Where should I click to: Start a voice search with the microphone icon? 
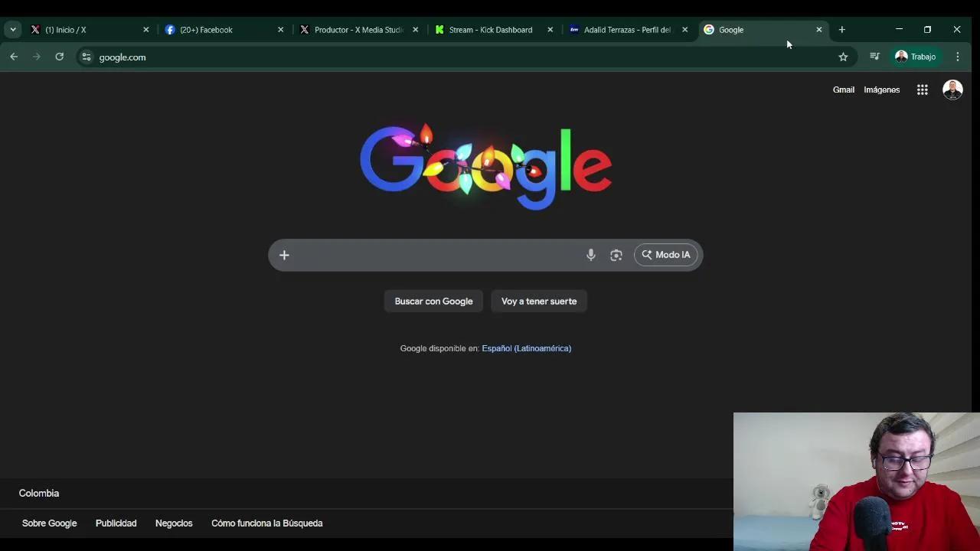590,254
